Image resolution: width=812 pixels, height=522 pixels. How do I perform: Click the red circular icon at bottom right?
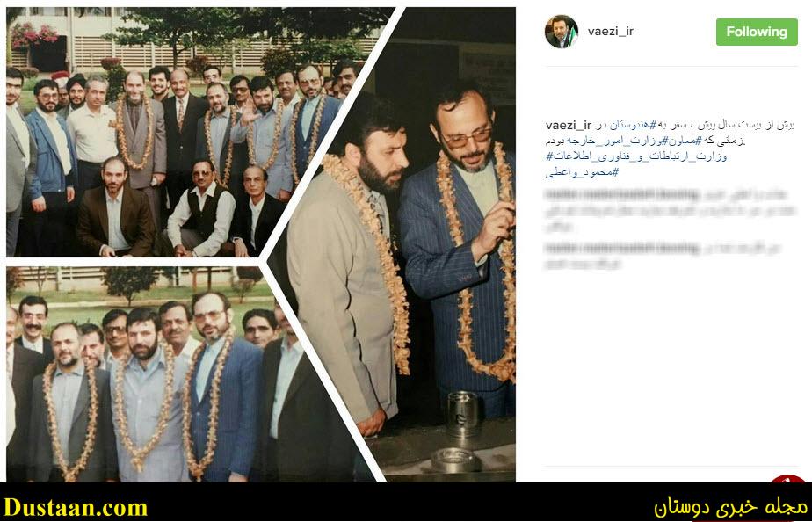coord(787,480)
